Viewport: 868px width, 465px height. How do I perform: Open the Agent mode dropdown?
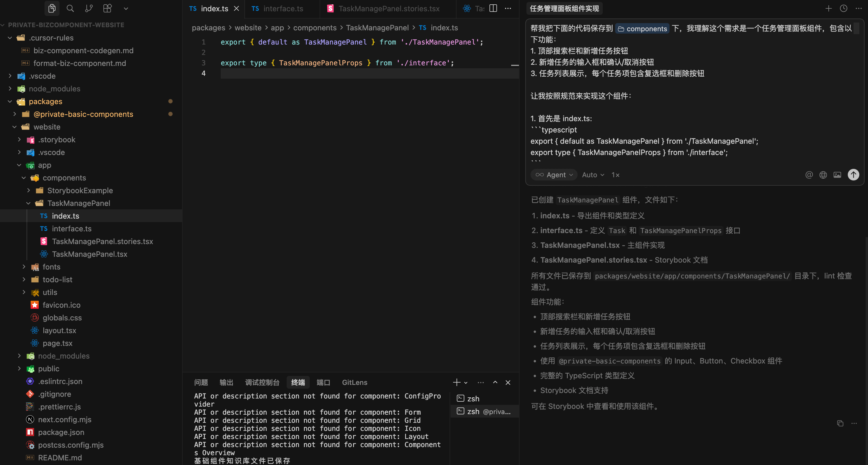[x=554, y=175]
